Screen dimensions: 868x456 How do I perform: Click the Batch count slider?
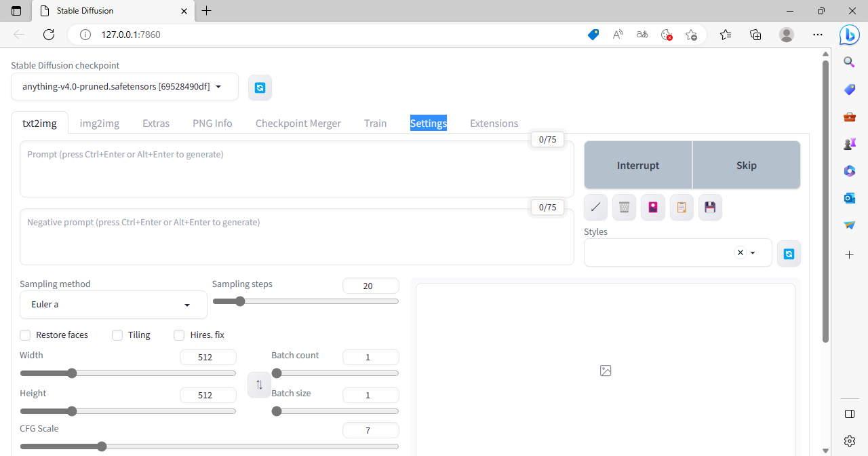click(x=335, y=373)
